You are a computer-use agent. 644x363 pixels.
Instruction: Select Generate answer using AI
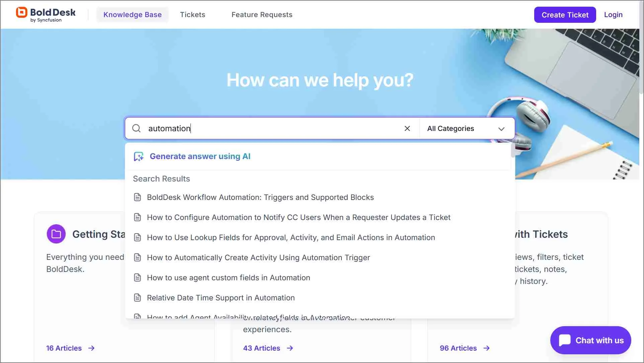[x=200, y=156]
